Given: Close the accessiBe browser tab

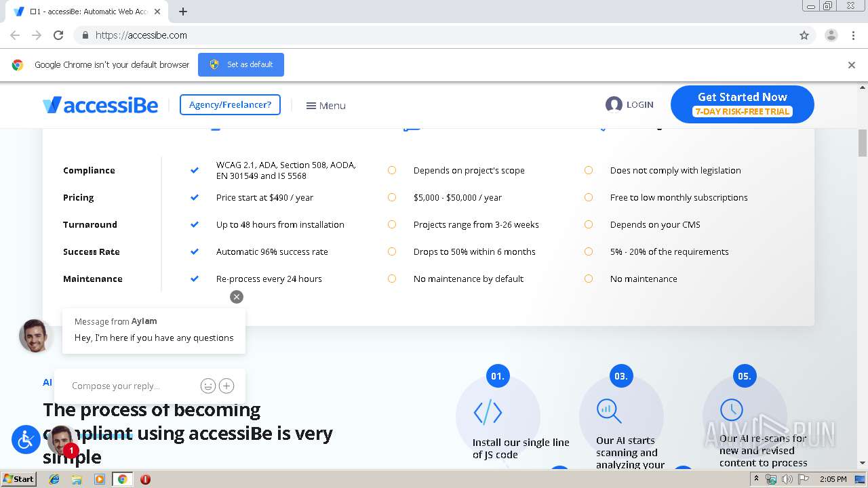Looking at the screenshot, I should (x=157, y=12).
